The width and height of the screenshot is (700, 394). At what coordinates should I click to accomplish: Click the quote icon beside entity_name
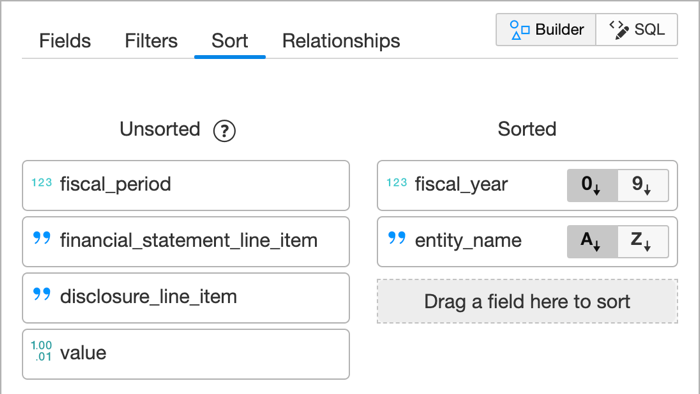click(x=396, y=238)
